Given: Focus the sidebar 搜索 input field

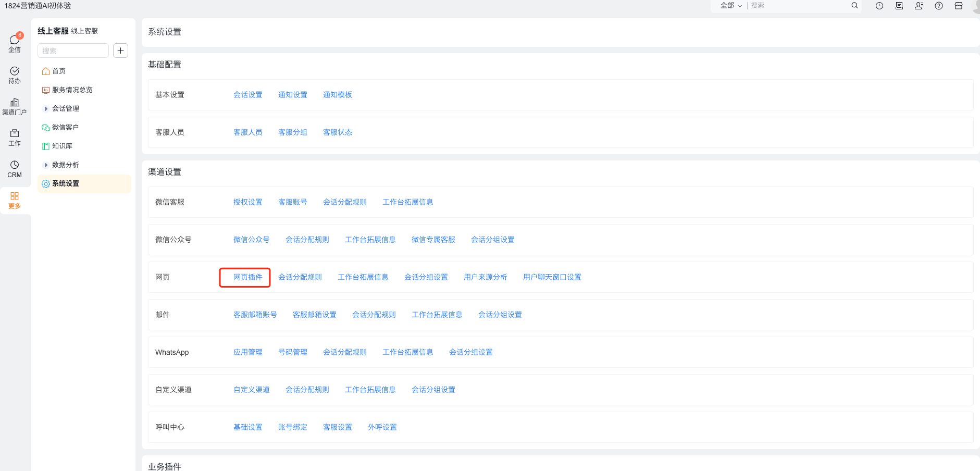Looking at the screenshot, I should [x=73, y=51].
